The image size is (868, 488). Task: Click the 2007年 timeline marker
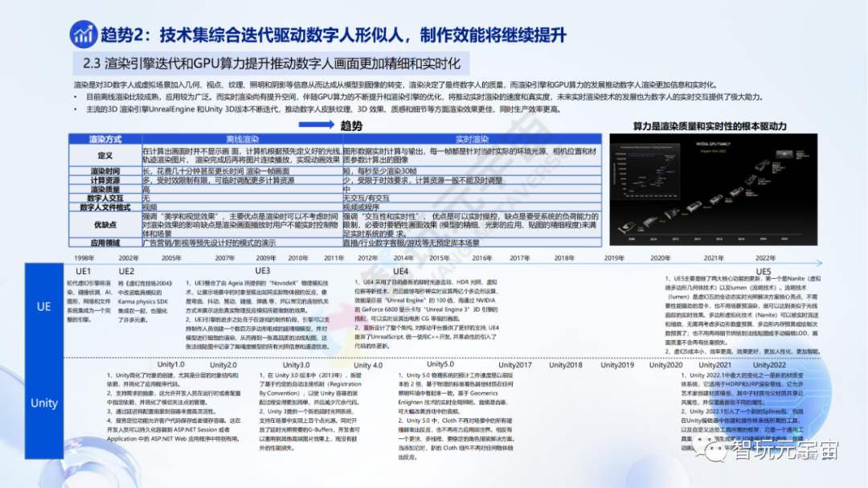tap(225, 258)
